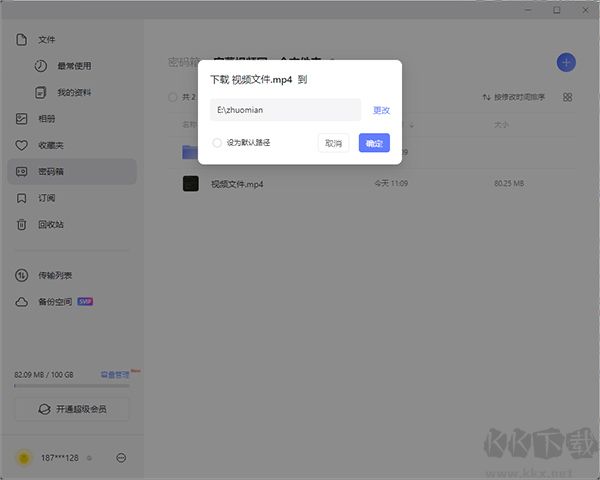
Task: Open the 收藏夹 heart icon
Action: tap(21, 145)
